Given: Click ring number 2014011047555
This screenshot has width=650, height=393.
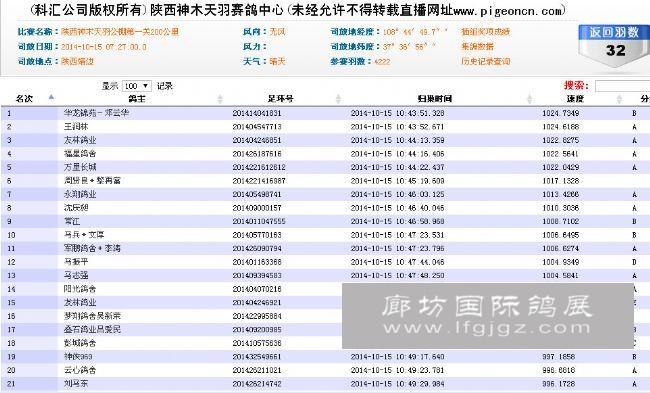Looking at the screenshot, I should [259, 221].
